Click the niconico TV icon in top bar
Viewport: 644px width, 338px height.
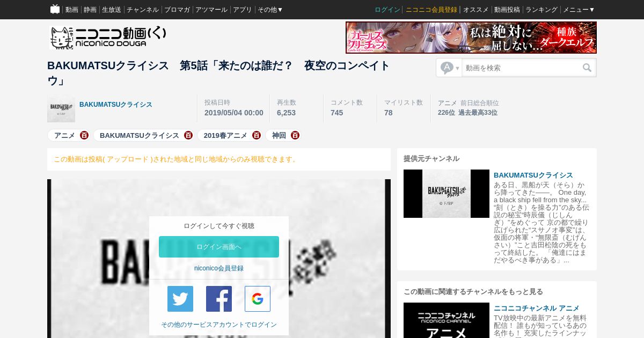pyautogui.click(x=55, y=9)
